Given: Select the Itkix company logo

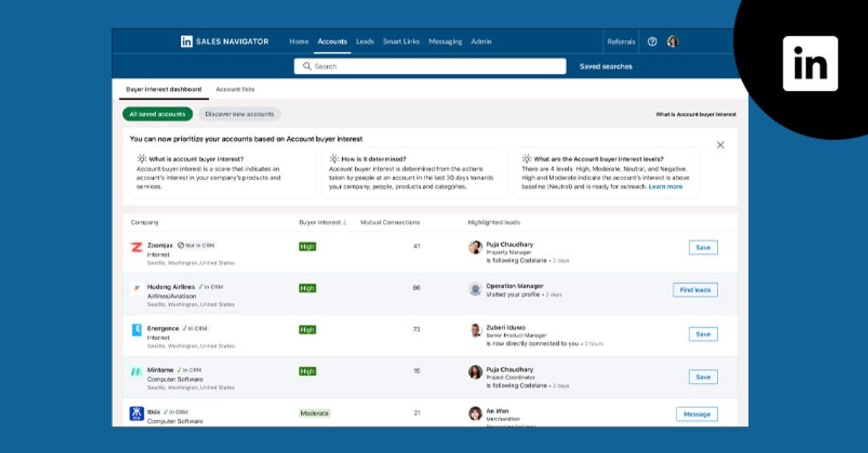Looking at the screenshot, I should pyautogui.click(x=136, y=412).
